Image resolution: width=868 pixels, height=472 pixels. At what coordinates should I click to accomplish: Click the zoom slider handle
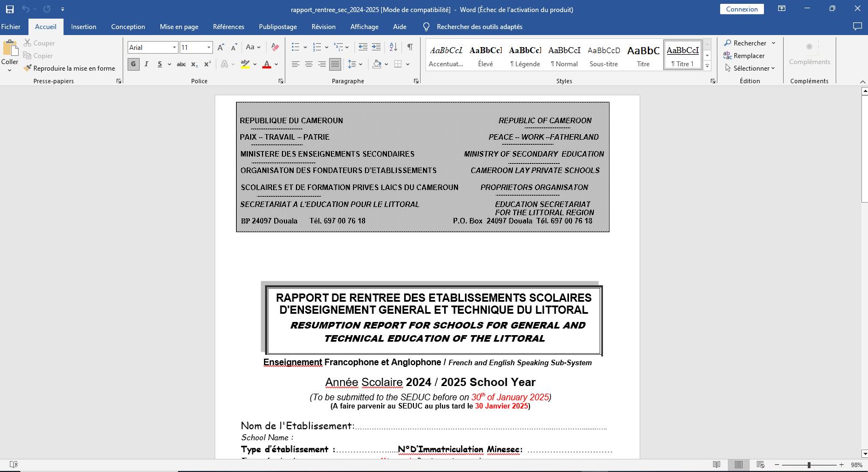click(x=809, y=465)
